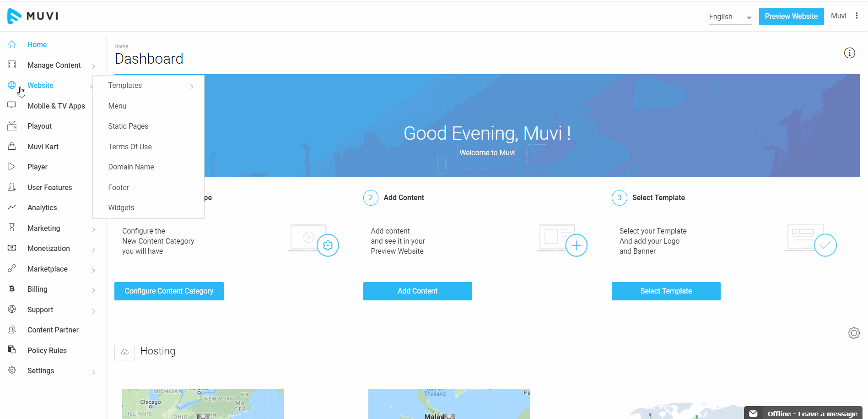Open Policy Rules sidebar item
This screenshot has height=419, width=868.
pyautogui.click(x=47, y=350)
